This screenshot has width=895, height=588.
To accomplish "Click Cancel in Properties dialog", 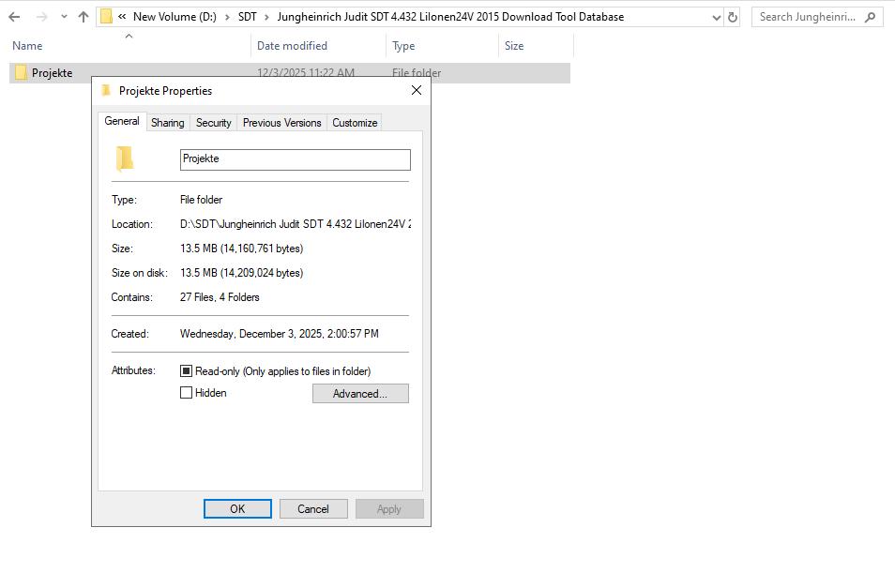I will click(x=313, y=508).
